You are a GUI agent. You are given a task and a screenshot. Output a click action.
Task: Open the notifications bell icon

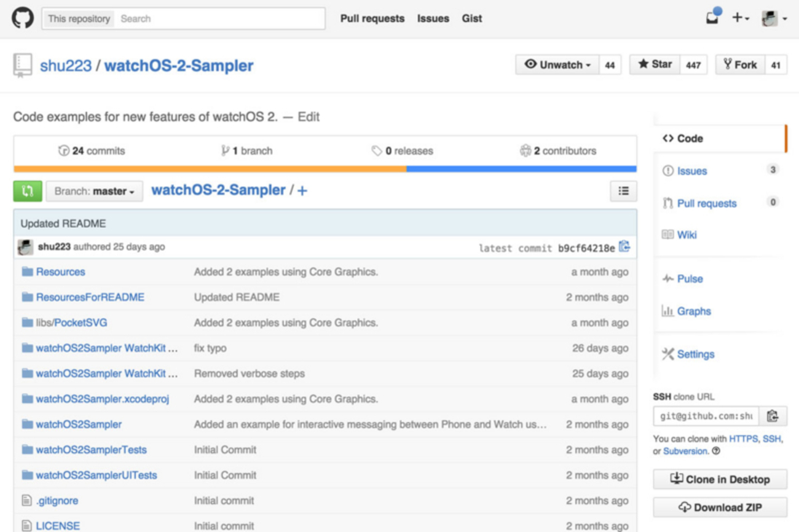(713, 18)
